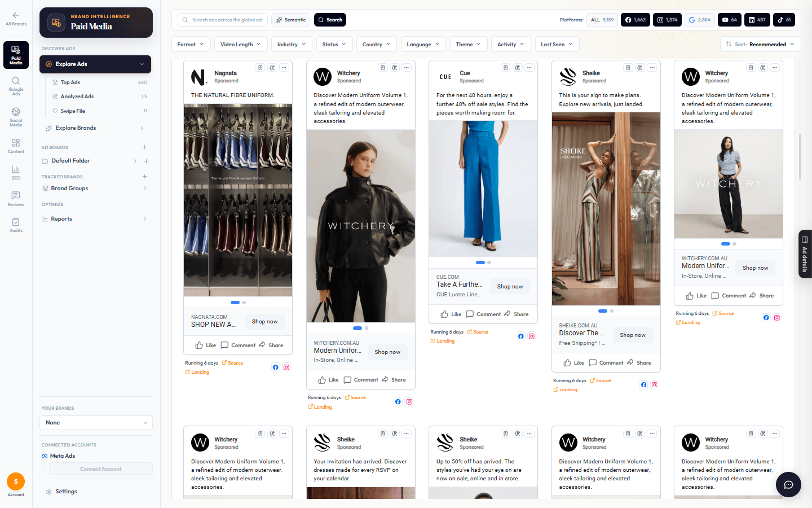Viewport: 812px width, 508px height.
Task: Open Account avatar menu
Action: pos(16,481)
